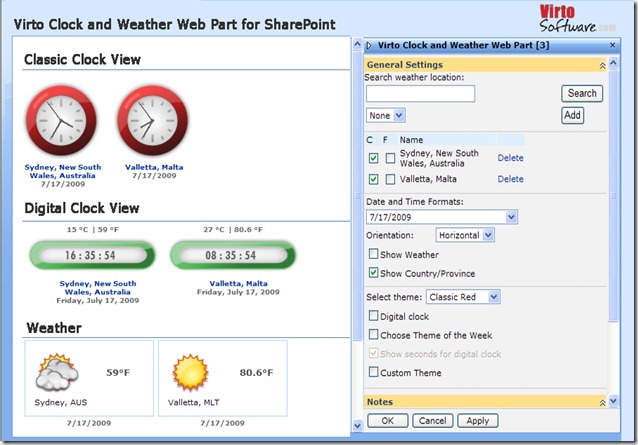This screenshot has height=445, width=638.
Task: Click scroll-up arrow of the preview pane scrollbar
Action: click(x=357, y=44)
